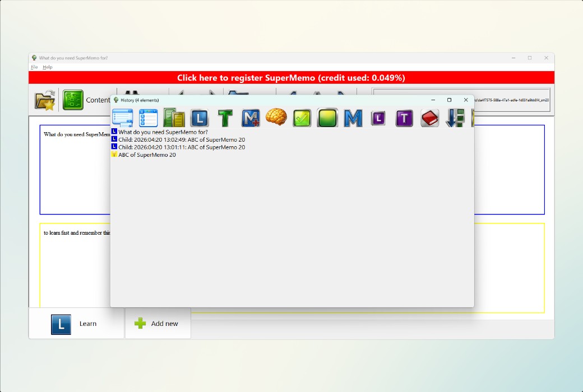Click here to register SuperMemo
Viewport: 583px width, 392px height.
(291, 77)
